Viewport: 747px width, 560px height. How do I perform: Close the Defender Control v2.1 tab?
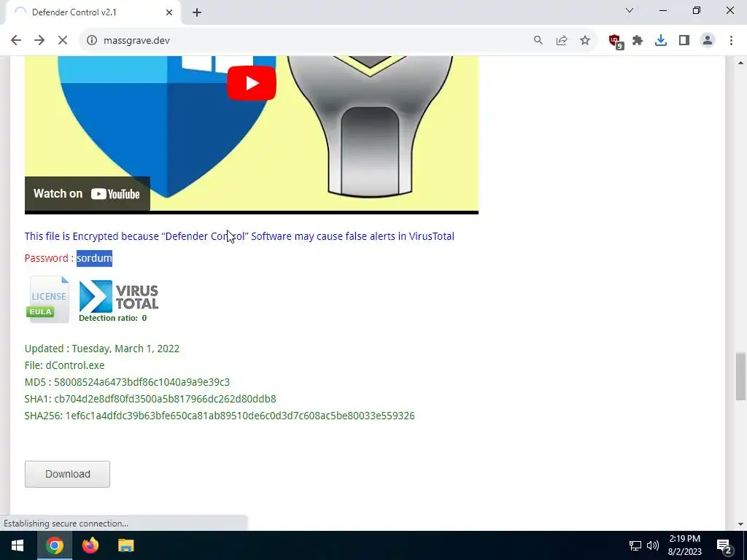click(169, 12)
